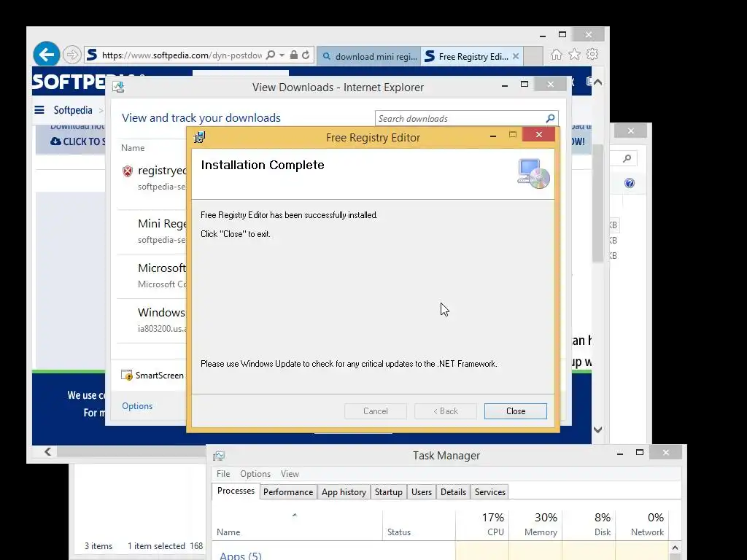The width and height of the screenshot is (747, 560).
Task: Click the Internet Explorer forward arrow button
Action: [72, 55]
